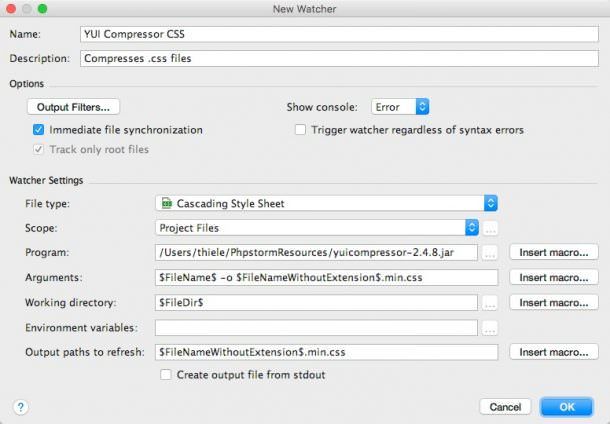Viewport: 610px width, 424px height.
Task: Confirm with the OK button
Action: point(567,407)
